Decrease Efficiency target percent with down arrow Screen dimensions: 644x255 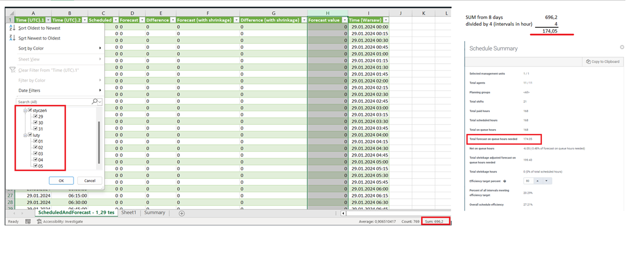[546, 181]
